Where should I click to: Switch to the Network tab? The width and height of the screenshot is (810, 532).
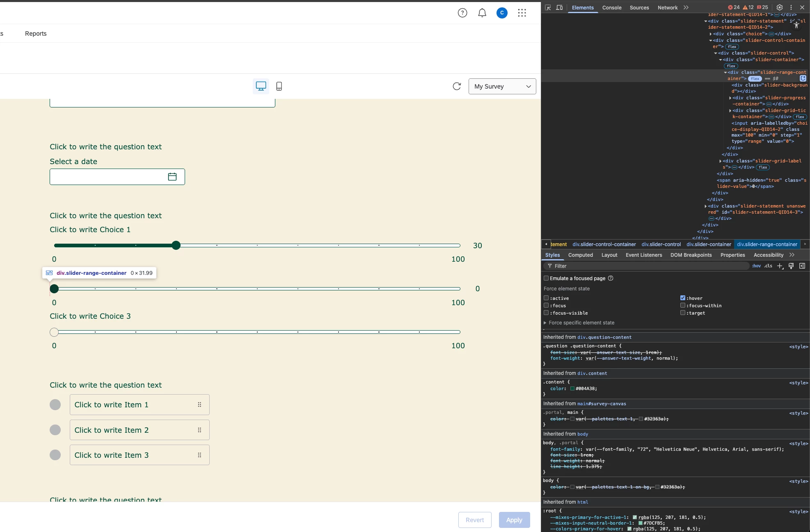coord(668,7)
